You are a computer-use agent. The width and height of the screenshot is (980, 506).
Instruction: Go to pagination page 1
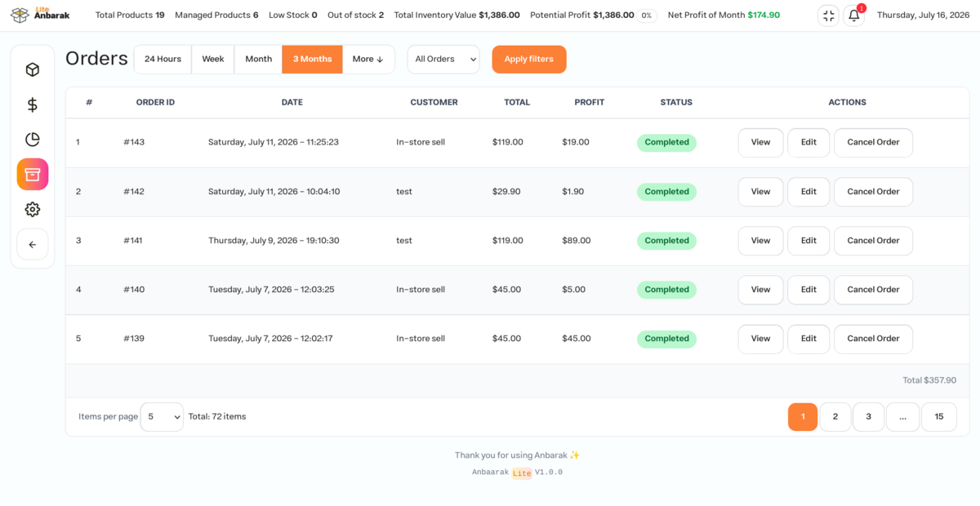(x=803, y=416)
